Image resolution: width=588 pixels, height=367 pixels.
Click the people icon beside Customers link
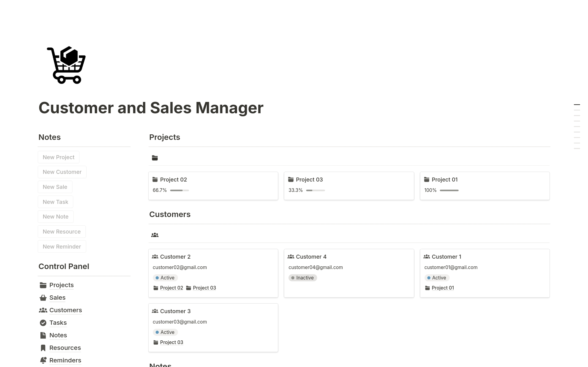pyautogui.click(x=43, y=310)
